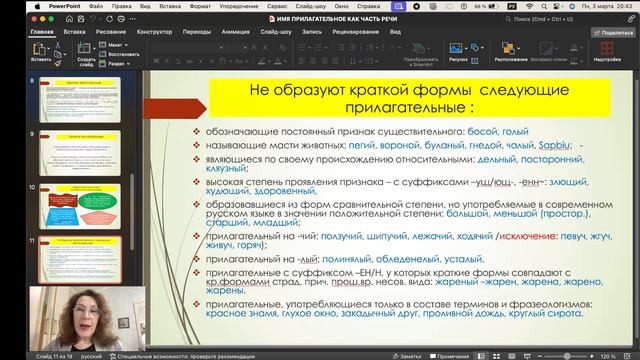Open the Запись (Record) tab
Viewport: 640px width, 360px height.
[x=312, y=32]
